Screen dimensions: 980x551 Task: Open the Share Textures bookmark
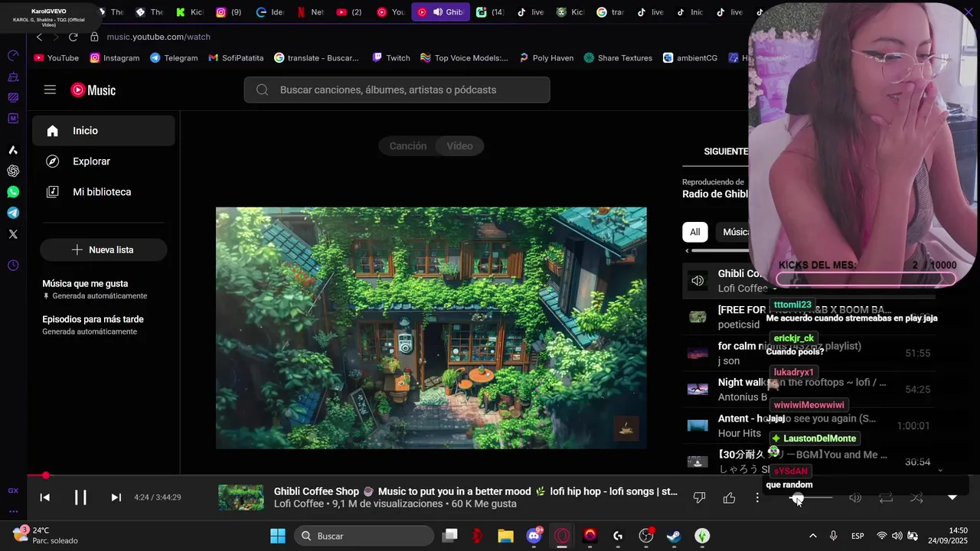point(618,57)
